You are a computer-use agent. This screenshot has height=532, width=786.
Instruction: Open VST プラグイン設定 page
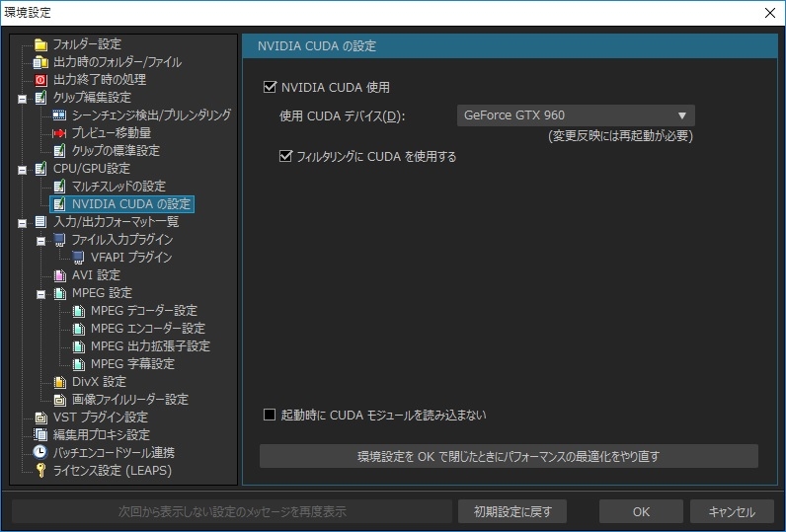pyautogui.click(x=101, y=418)
